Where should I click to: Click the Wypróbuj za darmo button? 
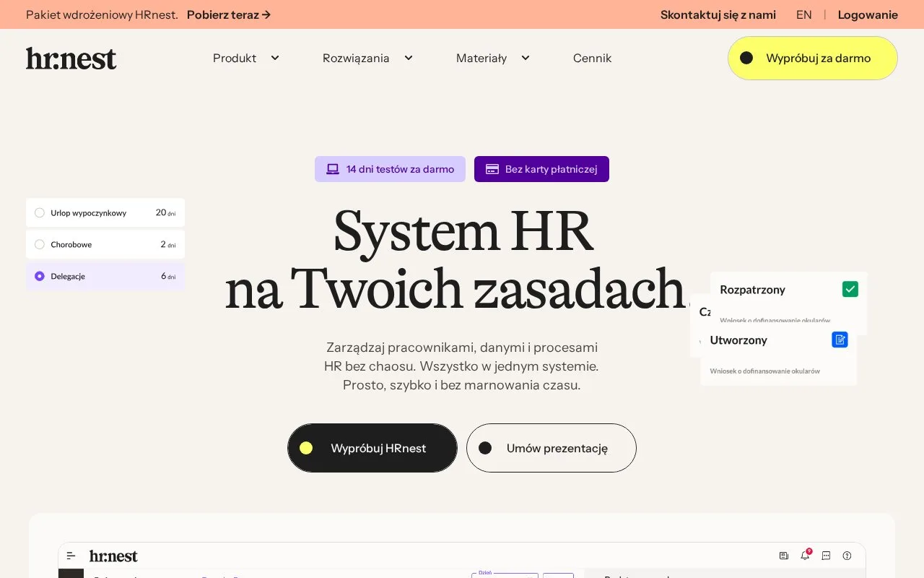[x=813, y=58]
